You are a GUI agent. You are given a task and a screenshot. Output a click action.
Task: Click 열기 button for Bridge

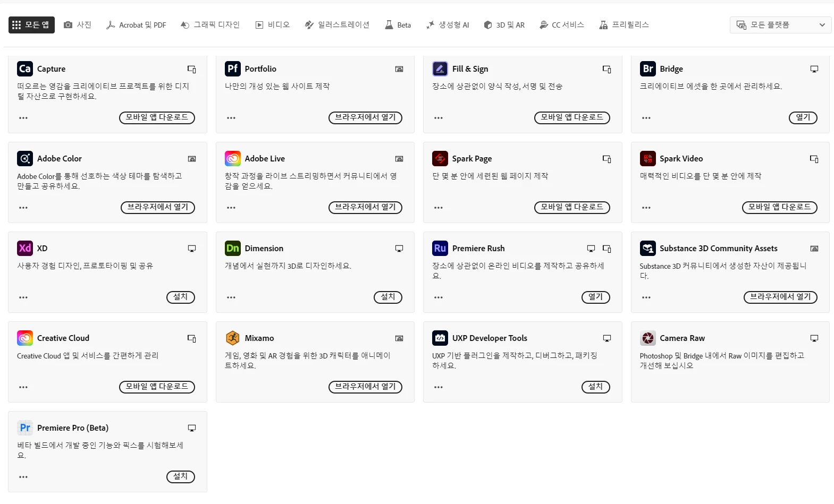[803, 118]
